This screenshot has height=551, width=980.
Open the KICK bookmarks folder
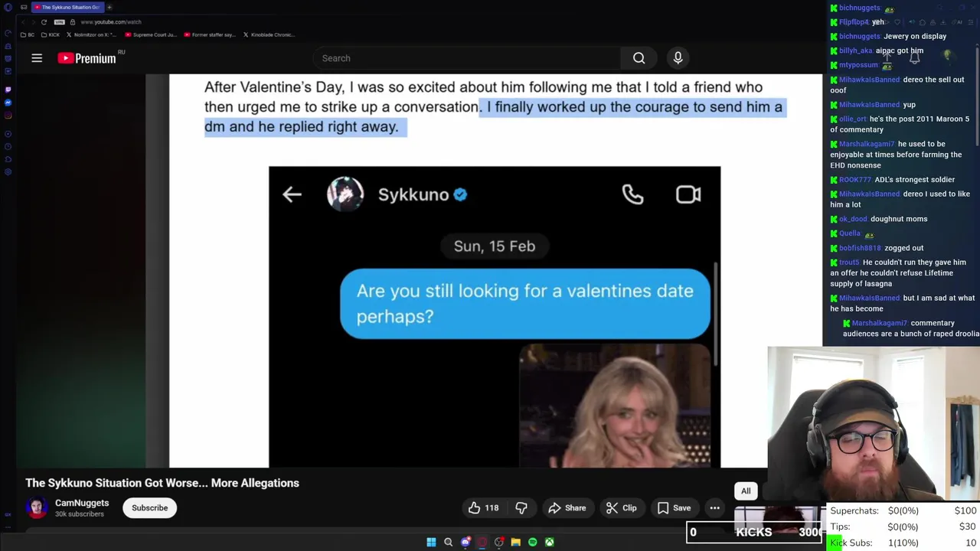click(x=50, y=34)
